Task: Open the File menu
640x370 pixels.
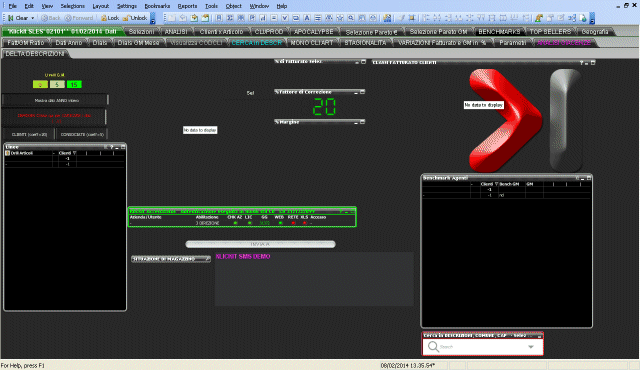Action: tap(13, 6)
